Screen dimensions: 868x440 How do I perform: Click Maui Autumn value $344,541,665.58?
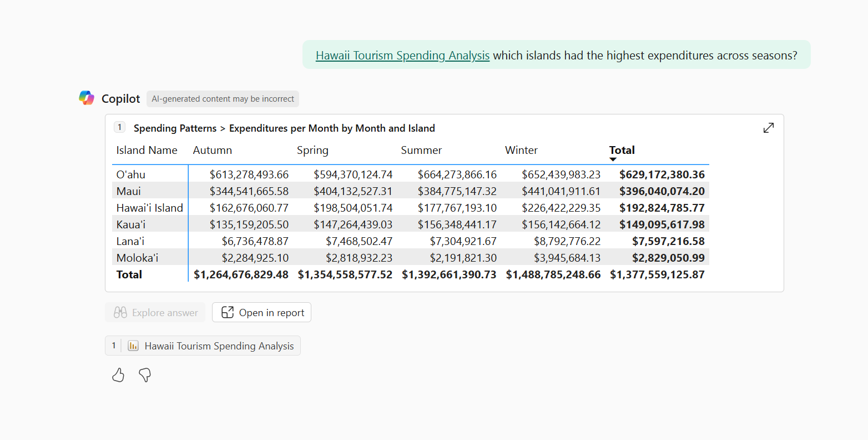pyautogui.click(x=249, y=191)
